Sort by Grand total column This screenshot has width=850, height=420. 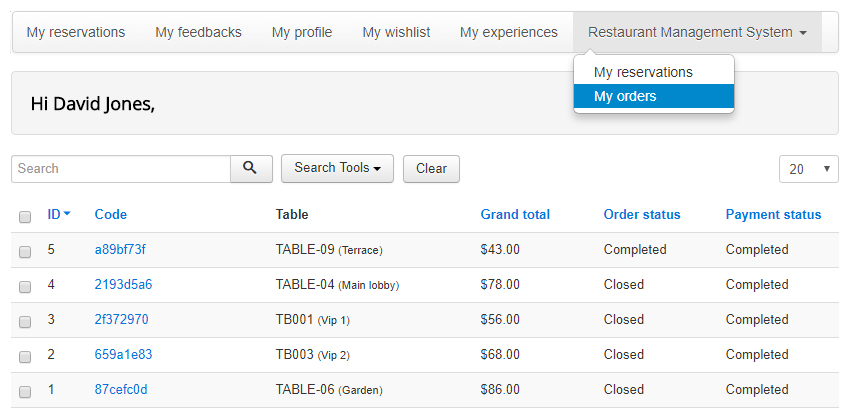(x=514, y=214)
